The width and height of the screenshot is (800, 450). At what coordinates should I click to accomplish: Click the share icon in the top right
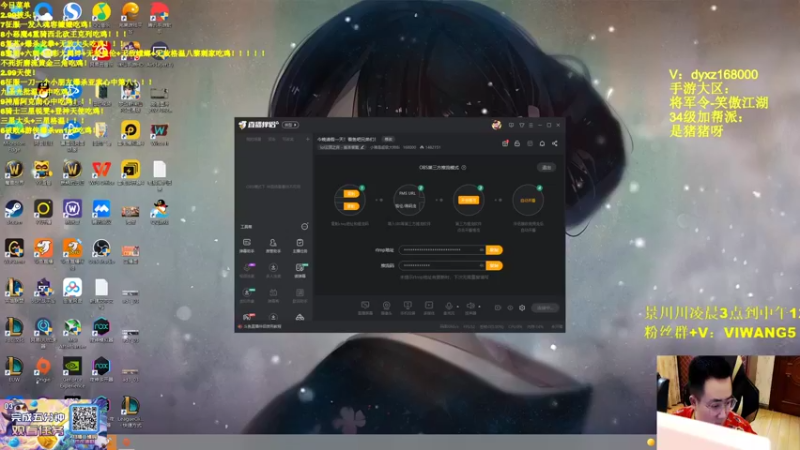pyautogui.click(x=555, y=144)
